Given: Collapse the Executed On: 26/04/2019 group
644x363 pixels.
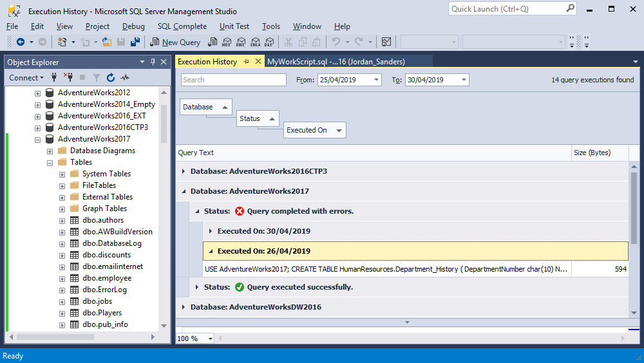Looking at the screenshot, I should [211, 251].
